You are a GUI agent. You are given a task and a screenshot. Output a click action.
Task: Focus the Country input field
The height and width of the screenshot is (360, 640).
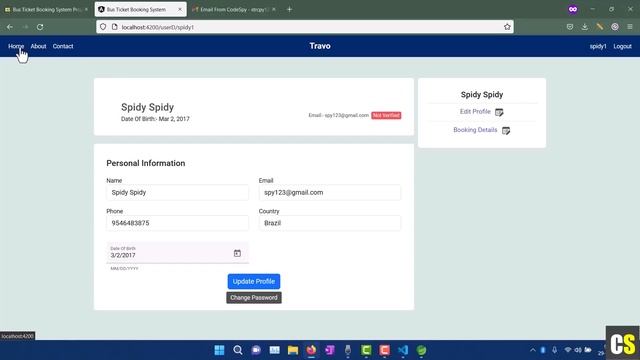tap(330, 223)
